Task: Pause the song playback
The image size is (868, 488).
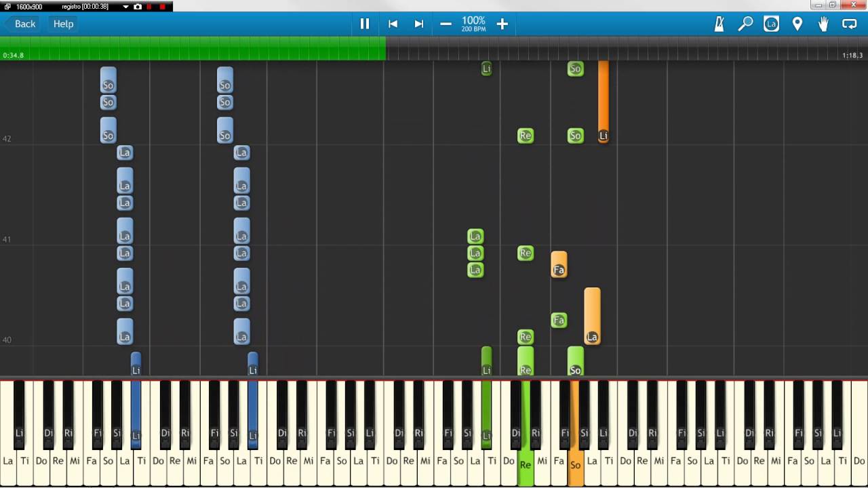Action: [x=365, y=24]
